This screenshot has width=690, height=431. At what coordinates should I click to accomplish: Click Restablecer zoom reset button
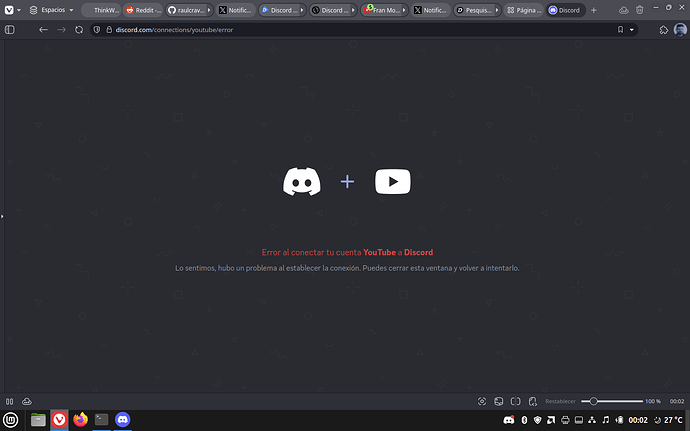pyautogui.click(x=560, y=402)
